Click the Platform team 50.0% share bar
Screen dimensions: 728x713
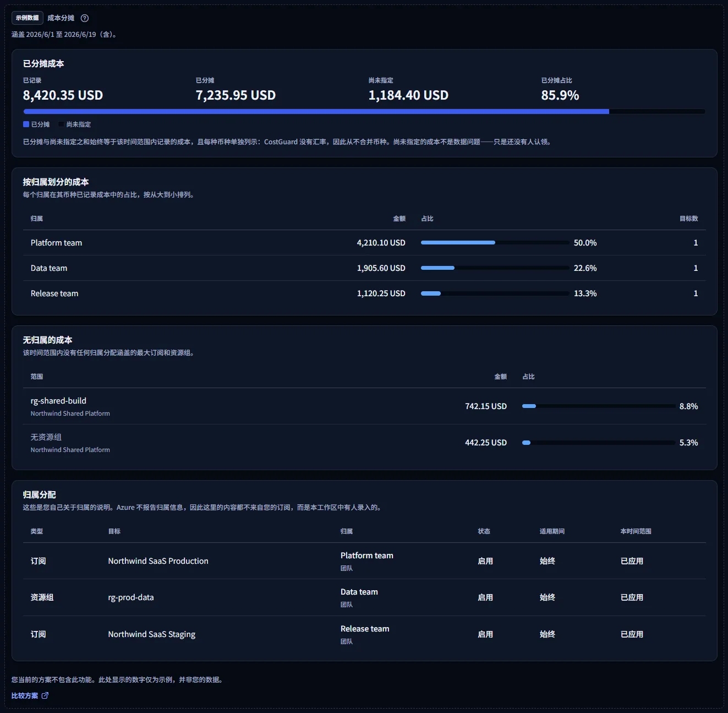(495, 243)
